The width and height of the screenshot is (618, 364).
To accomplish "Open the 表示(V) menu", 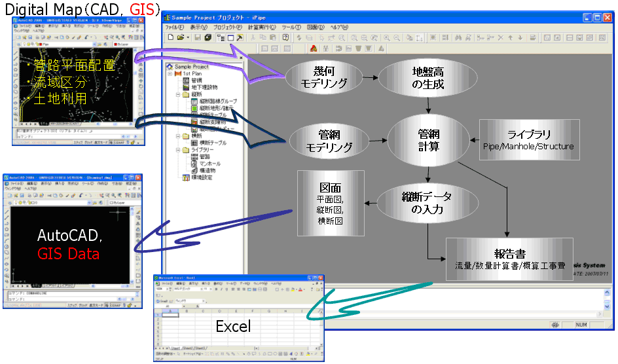I will click(198, 27).
